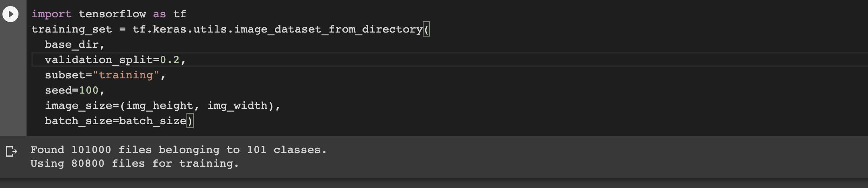Click the image_size parameter name
Screen dimensions: 868x188
coord(78,106)
